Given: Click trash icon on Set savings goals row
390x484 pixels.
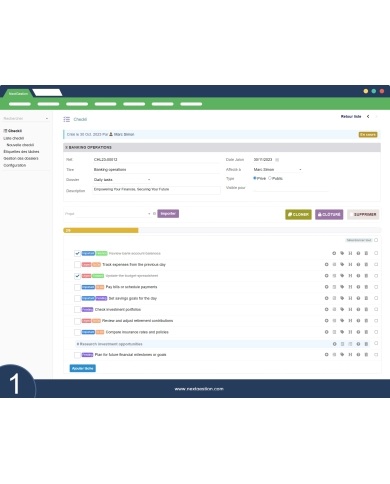Looking at the screenshot, I should tap(366, 298).
